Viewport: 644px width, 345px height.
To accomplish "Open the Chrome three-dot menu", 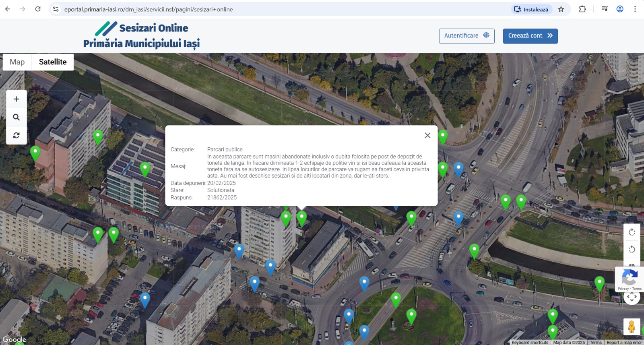I will (635, 9).
